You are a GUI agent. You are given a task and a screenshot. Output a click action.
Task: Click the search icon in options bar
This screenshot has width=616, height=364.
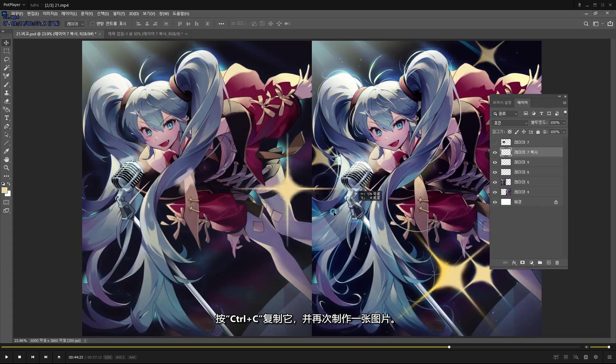pyautogui.click(x=586, y=24)
